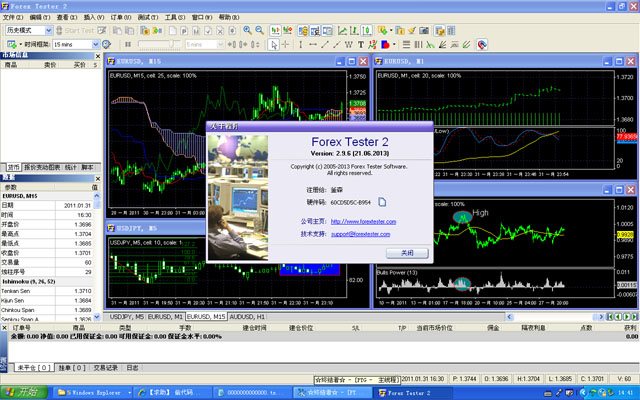The image size is (640, 400).
Task: Open the 统计 tab in market panel
Action: point(71,167)
